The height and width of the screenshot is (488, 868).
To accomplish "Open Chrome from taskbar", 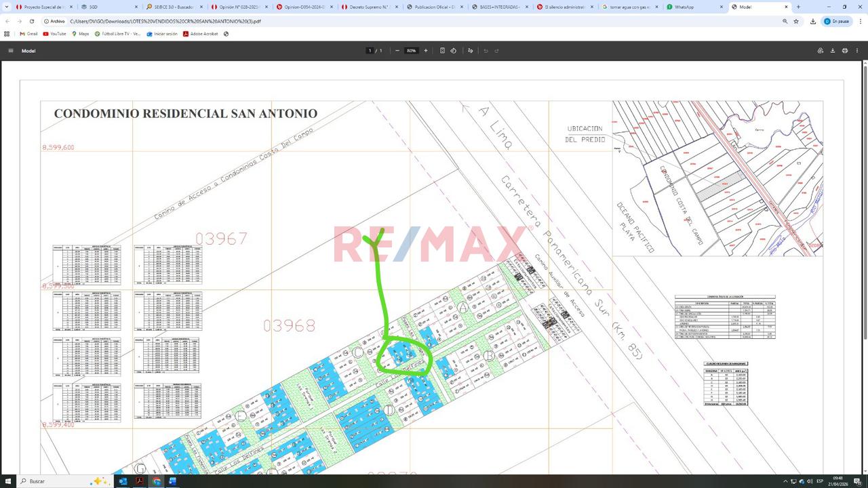I will coord(157,481).
